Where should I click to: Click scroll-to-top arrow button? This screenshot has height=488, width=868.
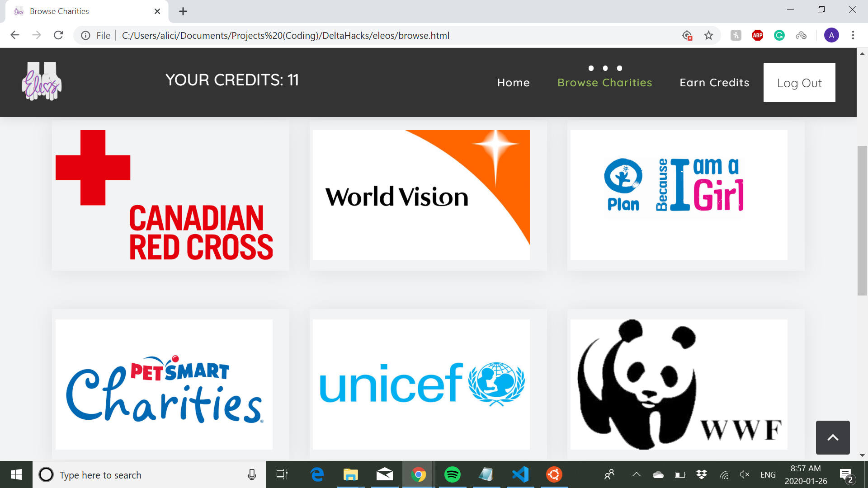pyautogui.click(x=833, y=437)
